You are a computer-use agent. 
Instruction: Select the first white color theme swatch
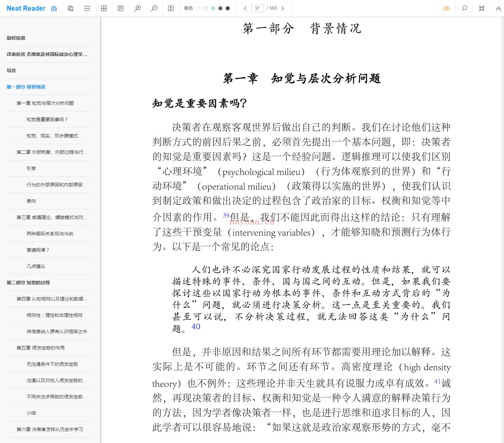coord(198,8)
